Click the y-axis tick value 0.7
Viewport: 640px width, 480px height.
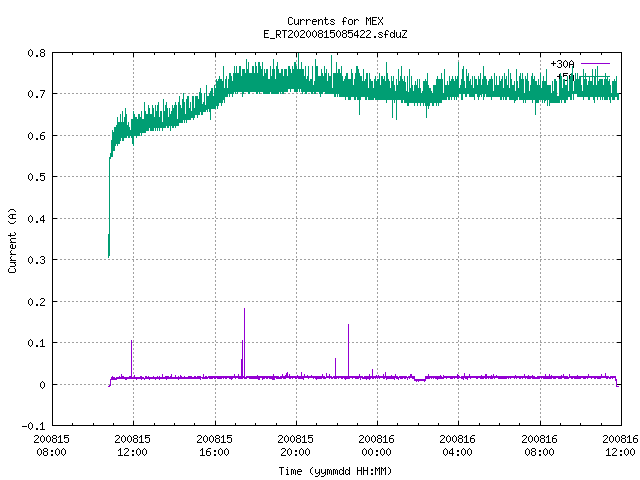pos(36,94)
